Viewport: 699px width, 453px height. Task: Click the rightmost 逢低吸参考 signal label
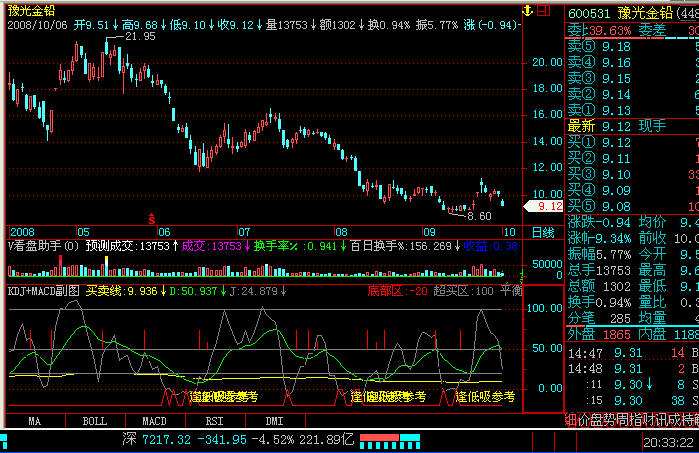point(485,396)
